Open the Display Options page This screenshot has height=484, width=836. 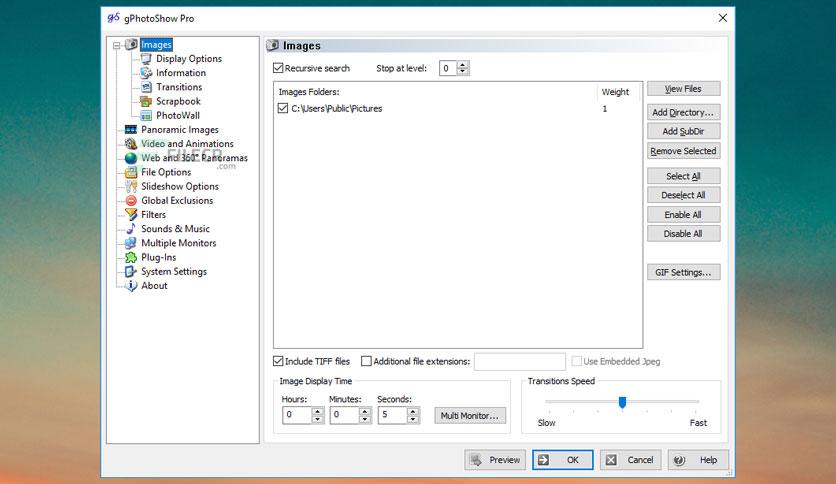pos(189,59)
